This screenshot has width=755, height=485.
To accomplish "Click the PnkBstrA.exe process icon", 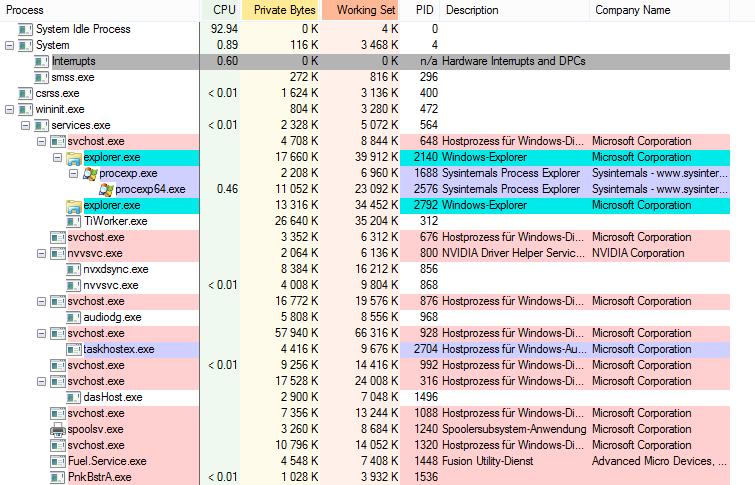I will point(58,478).
